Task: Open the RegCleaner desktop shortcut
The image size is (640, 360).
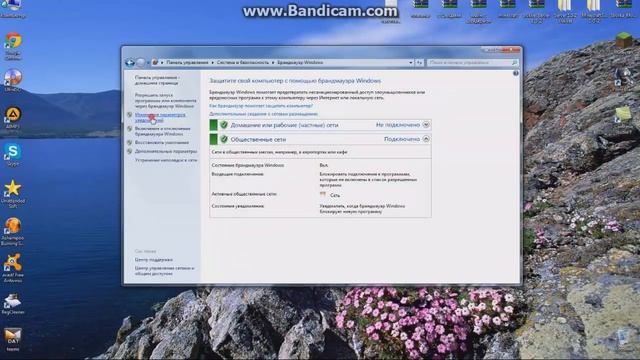Action: tap(13, 302)
